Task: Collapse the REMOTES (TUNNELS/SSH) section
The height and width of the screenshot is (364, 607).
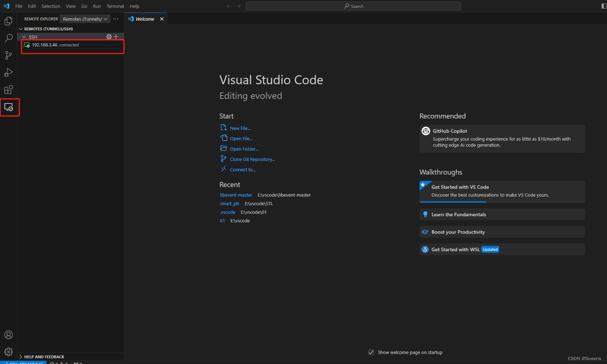Action: [x=21, y=29]
